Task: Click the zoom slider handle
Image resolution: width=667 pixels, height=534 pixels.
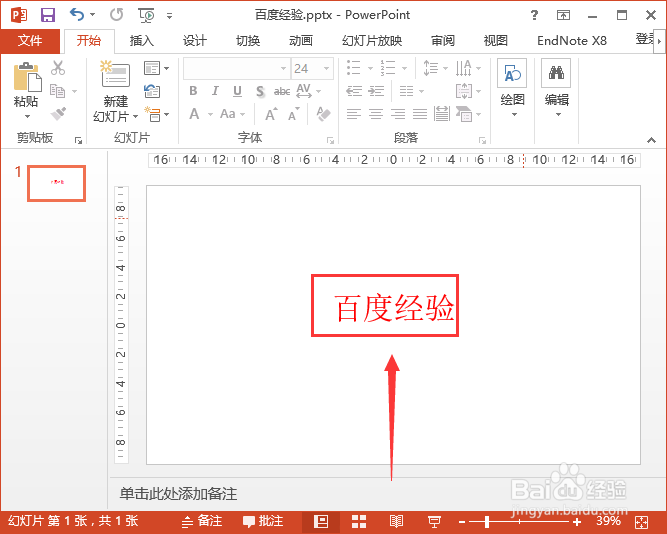Action: click(487, 521)
